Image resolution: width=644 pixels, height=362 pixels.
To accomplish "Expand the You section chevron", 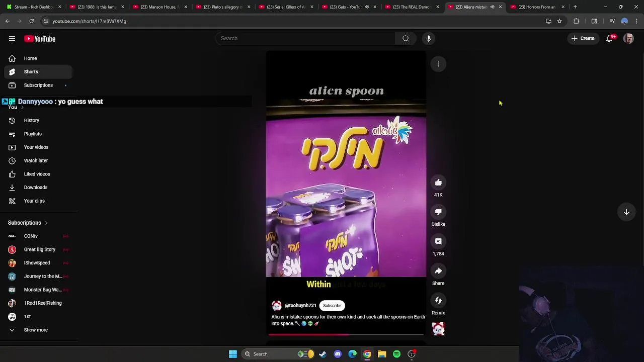I will [22, 108].
